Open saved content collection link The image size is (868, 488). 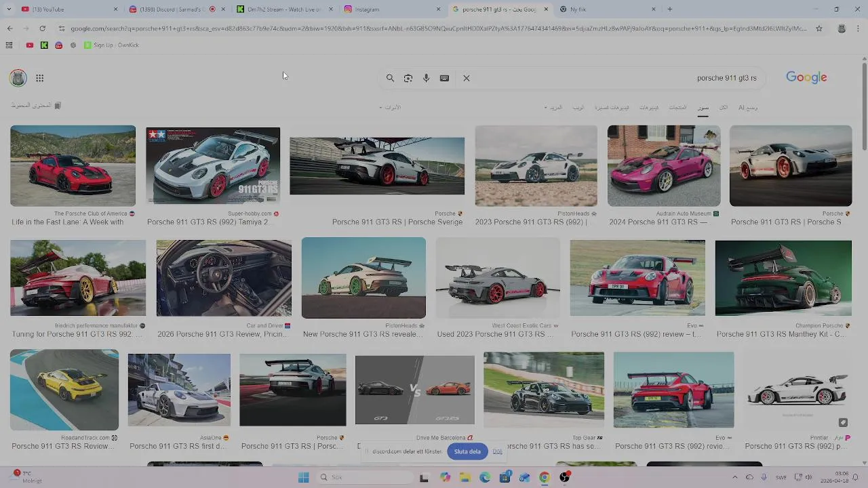36,106
